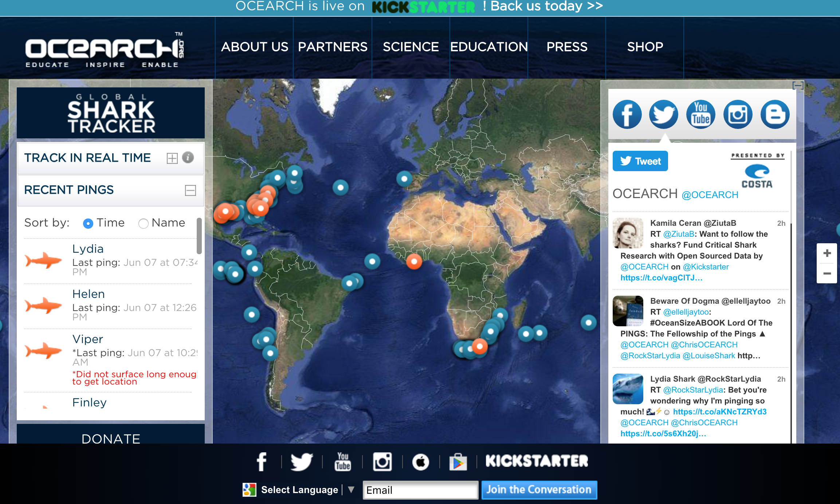Open OCEARCH Twitter feed icon in sidebar
This screenshot has height=504, width=840.
[664, 114]
